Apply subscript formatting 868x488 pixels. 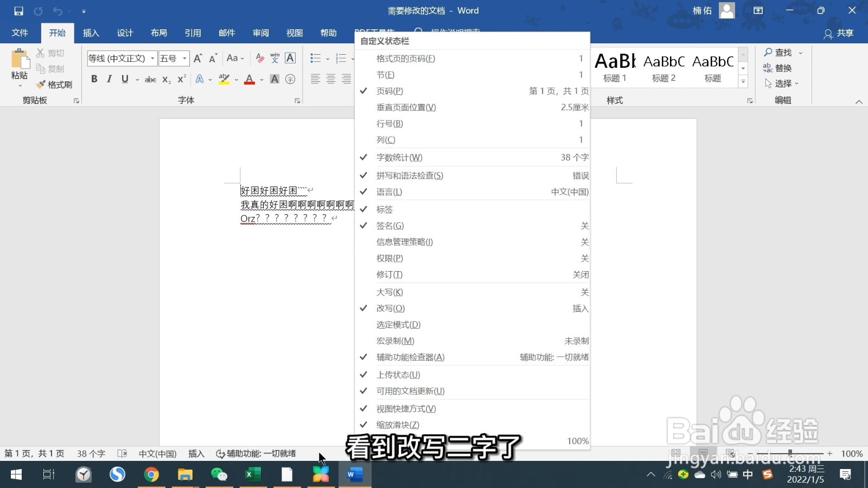pos(167,79)
